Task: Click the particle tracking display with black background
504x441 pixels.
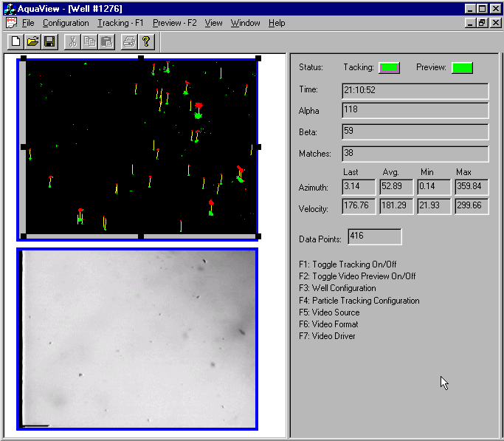Action: tap(141, 147)
